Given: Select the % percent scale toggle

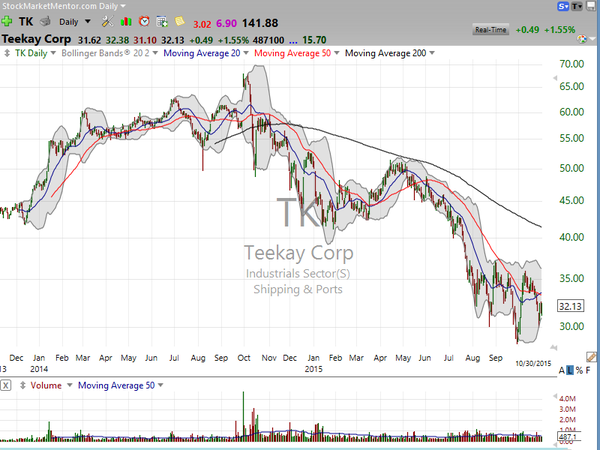Looking at the screenshot, I should click(579, 370).
